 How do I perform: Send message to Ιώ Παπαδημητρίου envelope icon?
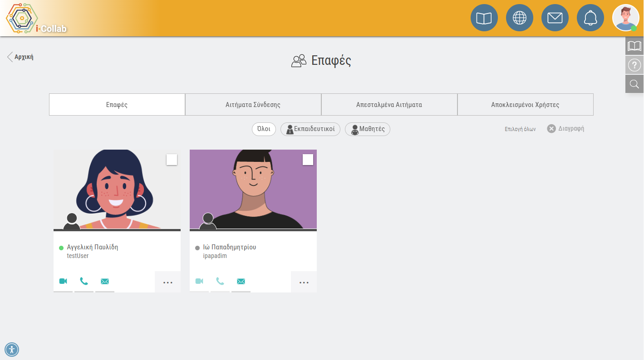click(241, 282)
